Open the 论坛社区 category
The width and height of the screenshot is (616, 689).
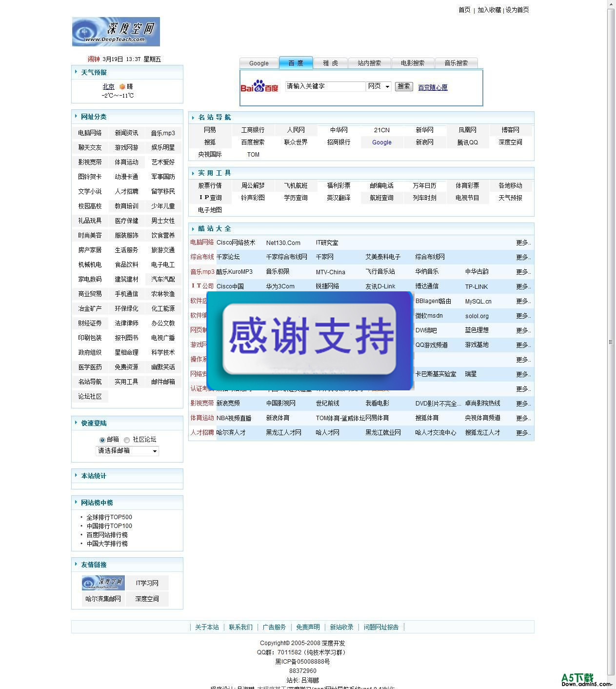pos(90,396)
